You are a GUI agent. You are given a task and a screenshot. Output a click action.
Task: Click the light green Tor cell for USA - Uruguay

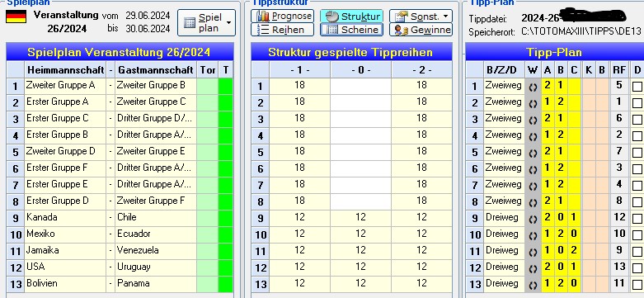pos(208,267)
